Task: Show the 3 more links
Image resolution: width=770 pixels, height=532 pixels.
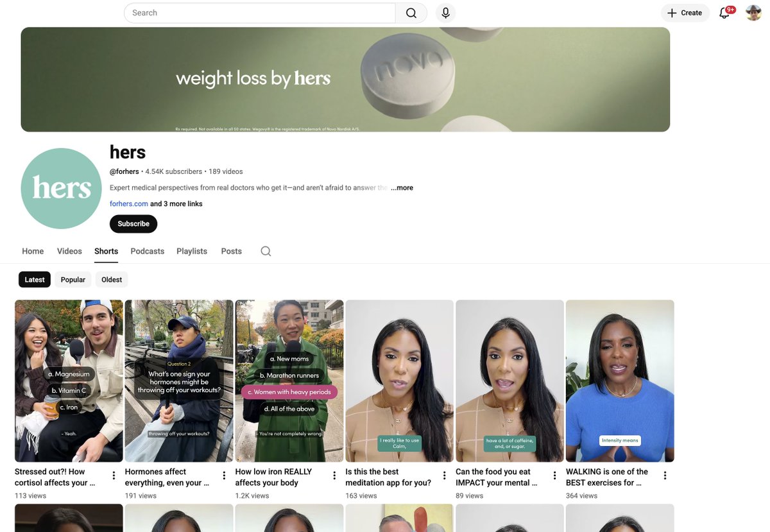Action: click(176, 204)
